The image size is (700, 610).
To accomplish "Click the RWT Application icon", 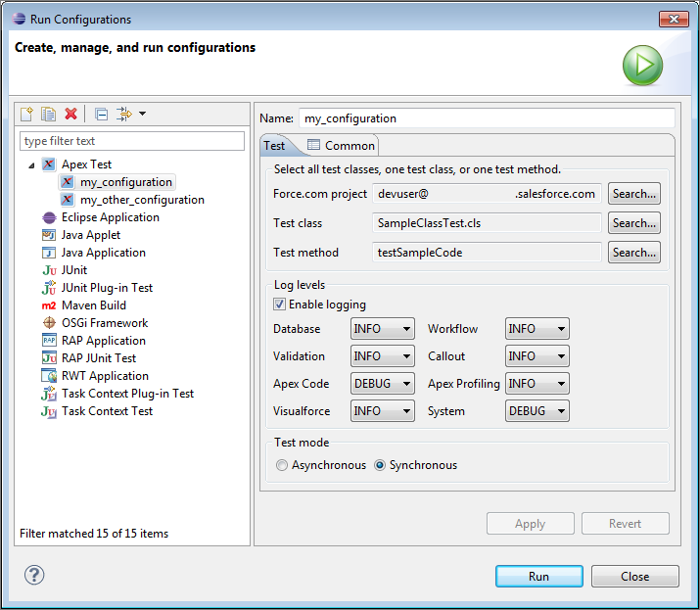I will point(49,376).
